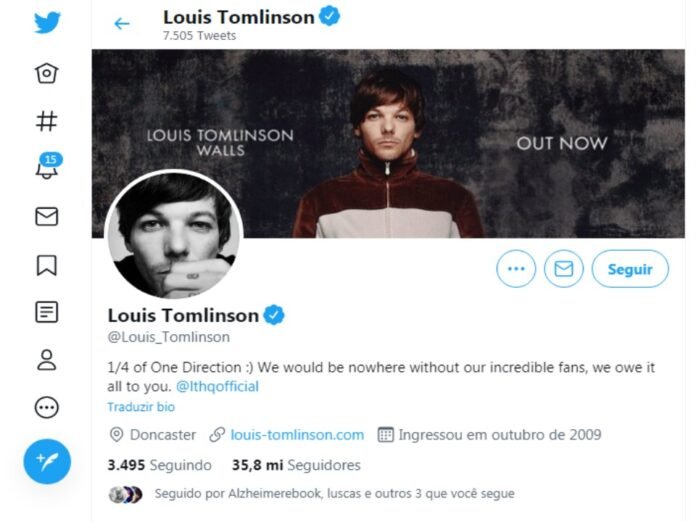This screenshot has height=522, width=696.
Task: Open the Home feed icon
Action: pos(47,73)
